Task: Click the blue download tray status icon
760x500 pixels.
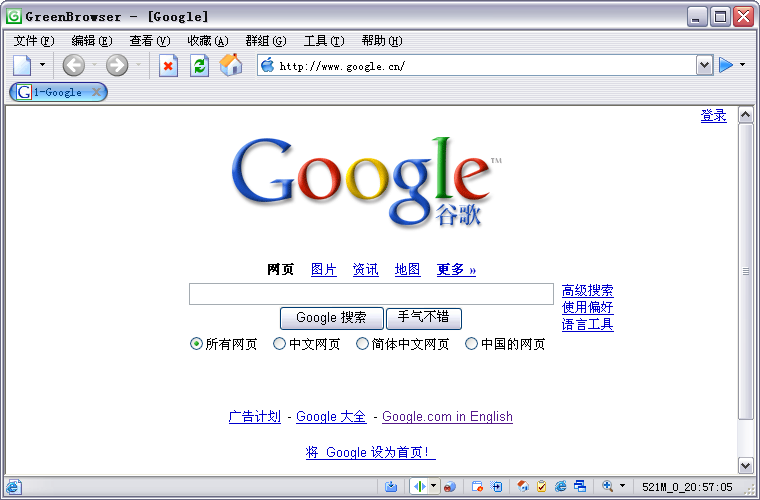Action: pos(391,486)
